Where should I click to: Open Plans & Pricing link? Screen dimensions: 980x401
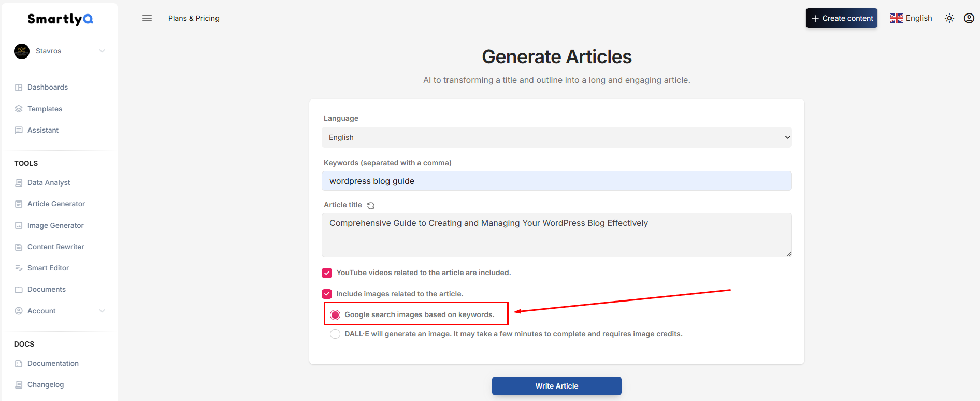coord(194,18)
